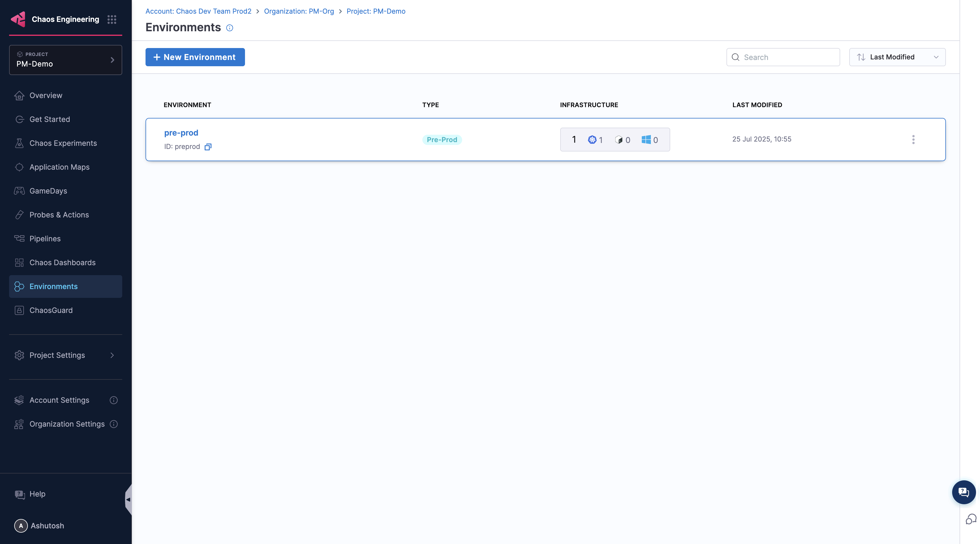Open the pre-prod environment link

pyautogui.click(x=181, y=133)
